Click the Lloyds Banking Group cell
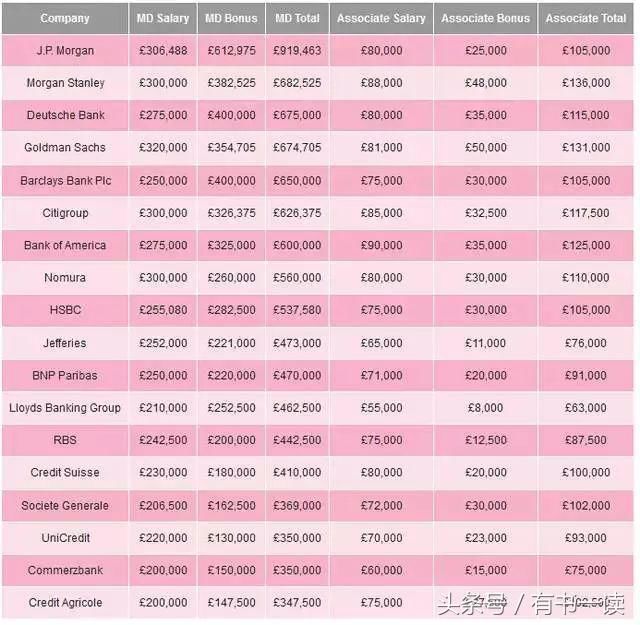Image resolution: width=640 pixels, height=625 pixels. tap(65, 408)
